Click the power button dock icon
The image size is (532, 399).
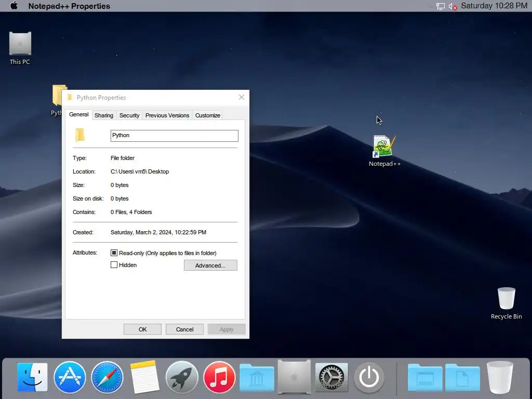(x=369, y=377)
